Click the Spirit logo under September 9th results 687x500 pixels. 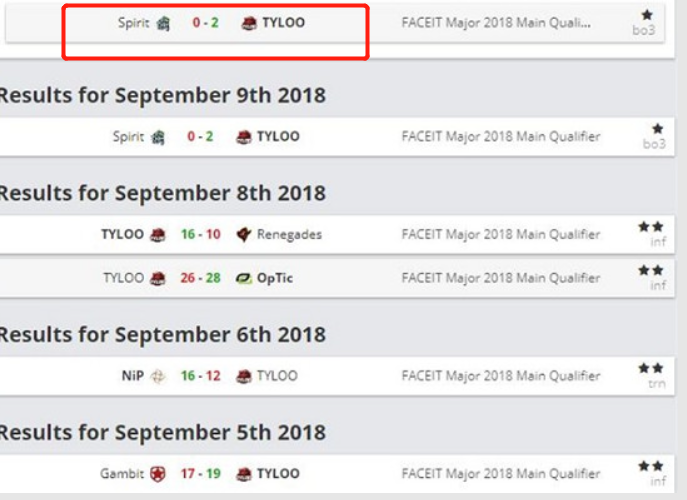[x=158, y=137]
